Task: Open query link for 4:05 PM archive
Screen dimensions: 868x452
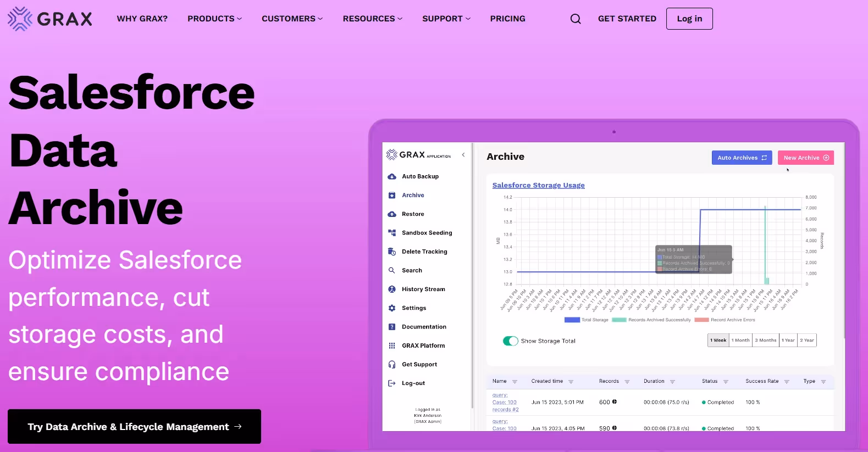Action: [x=504, y=425]
